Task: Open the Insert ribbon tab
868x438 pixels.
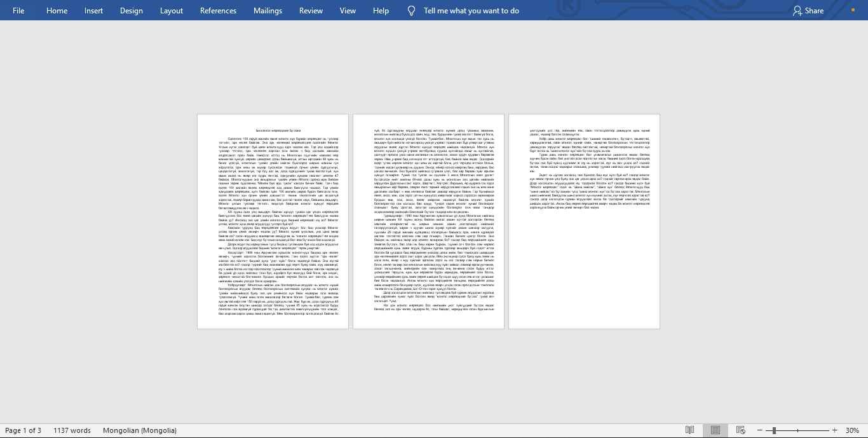Action: click(93, 10)
